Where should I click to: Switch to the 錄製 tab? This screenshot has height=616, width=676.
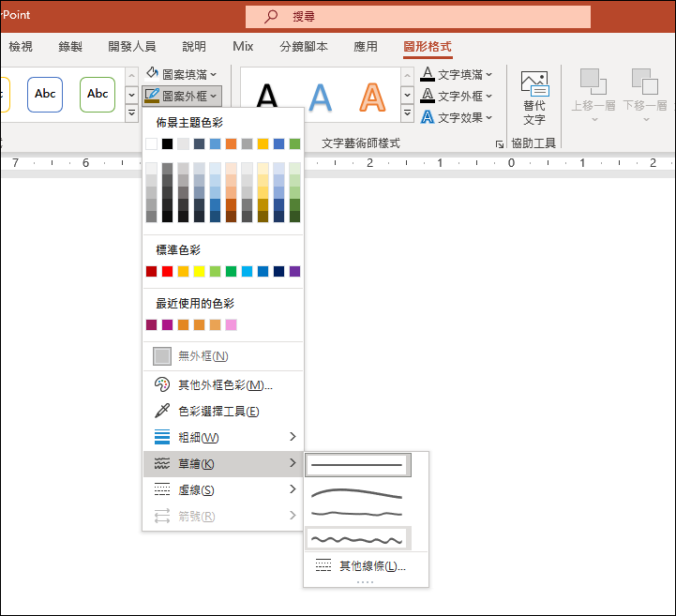click(x=70, y=46)
